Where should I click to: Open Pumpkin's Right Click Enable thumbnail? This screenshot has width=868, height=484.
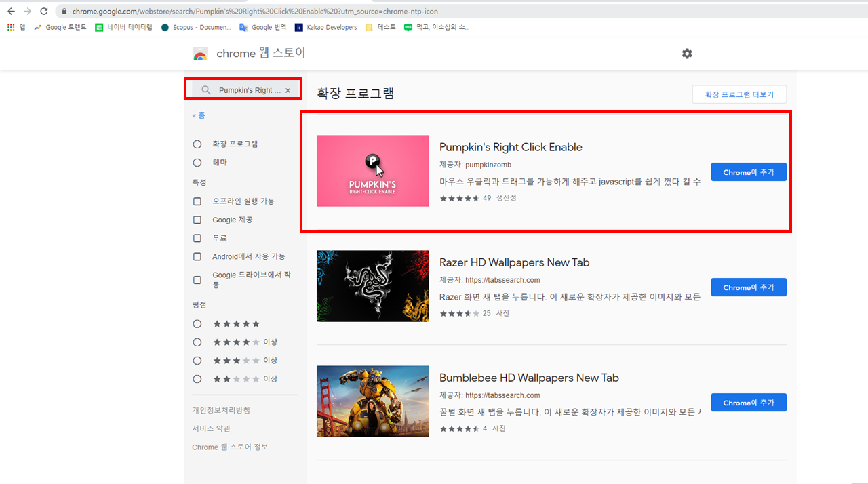tap(373, 171)
